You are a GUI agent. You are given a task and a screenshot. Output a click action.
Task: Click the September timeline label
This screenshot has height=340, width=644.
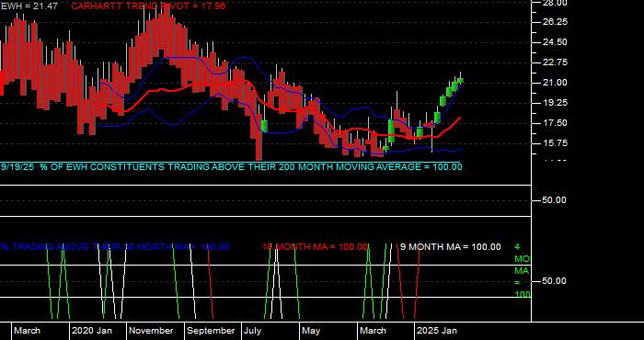(x=211, y=331)
